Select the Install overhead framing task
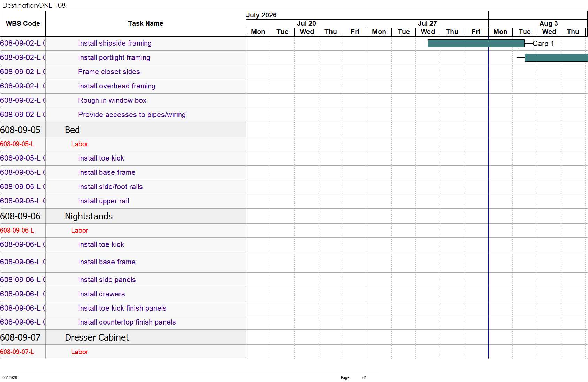Image resolution: width=588 pixels, height=382 pixels. [116, 86]
